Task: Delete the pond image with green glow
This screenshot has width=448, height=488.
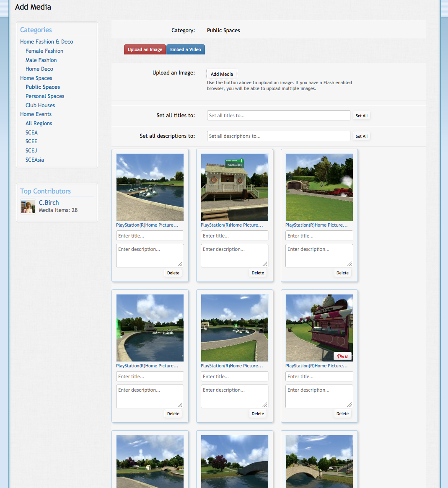Action: (173, 413)
